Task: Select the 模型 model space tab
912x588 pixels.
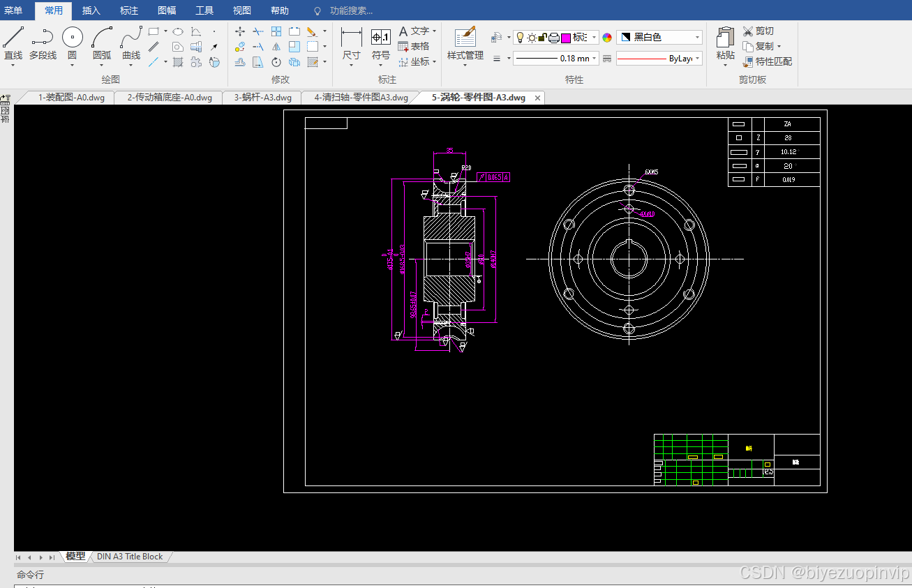Action: click(75, 557)
